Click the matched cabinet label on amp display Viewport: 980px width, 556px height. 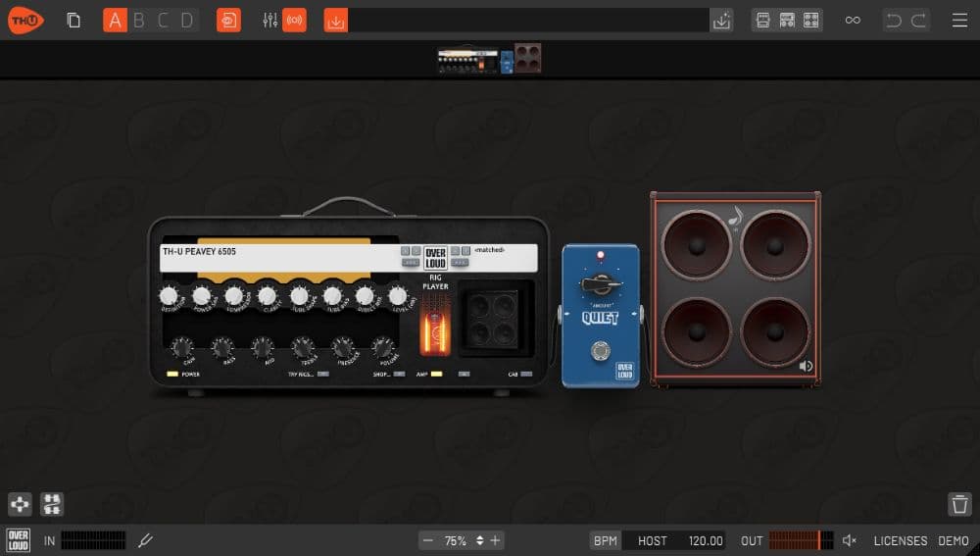[x=489, y=250]
